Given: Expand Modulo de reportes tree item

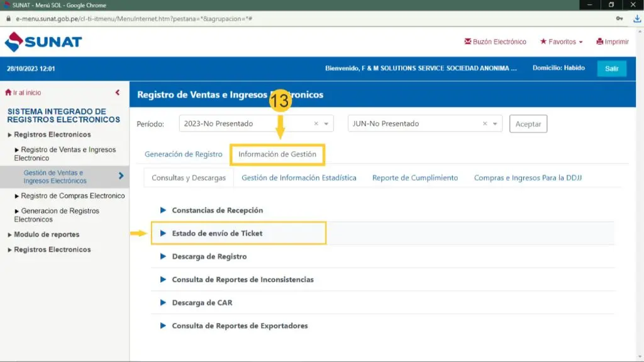Looking at the screenshot, I should tap(46, 235).
